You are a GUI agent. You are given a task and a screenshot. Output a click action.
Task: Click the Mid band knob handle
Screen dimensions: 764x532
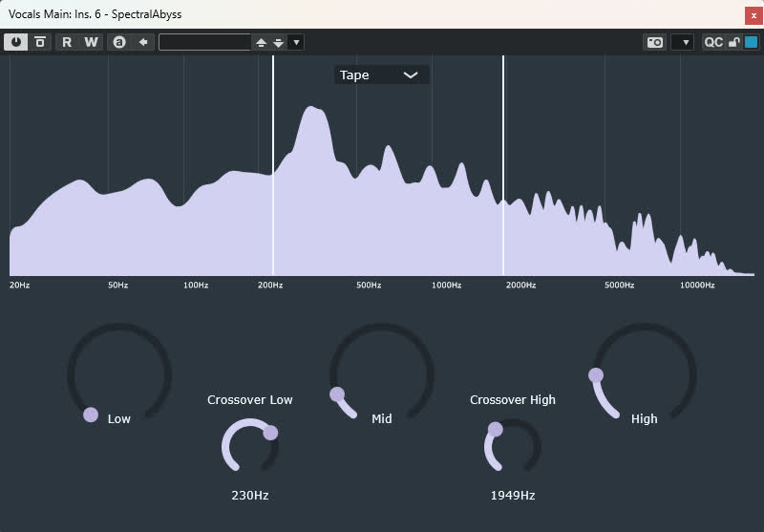(x=337, y=394)
